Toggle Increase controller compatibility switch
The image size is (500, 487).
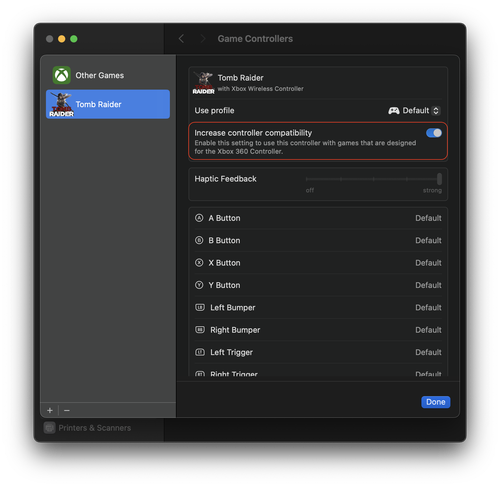click(434, 133)
